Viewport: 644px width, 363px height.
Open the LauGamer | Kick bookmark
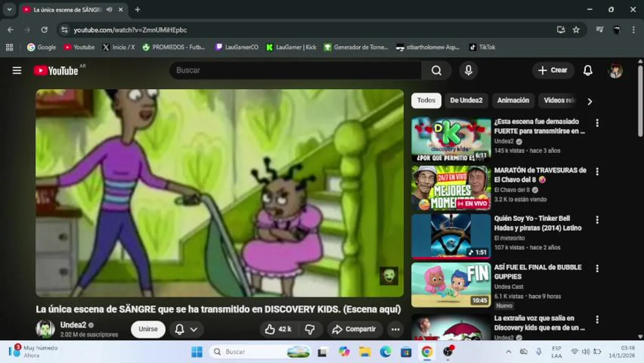click(291, 47)
